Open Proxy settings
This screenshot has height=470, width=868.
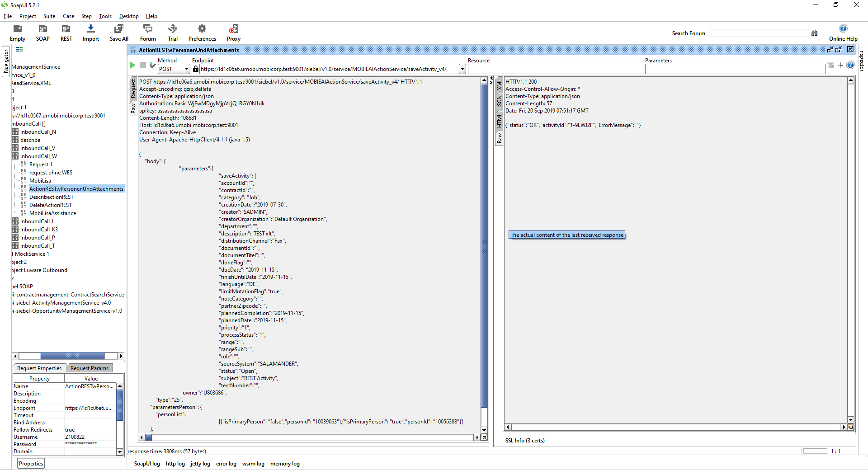point(234,33)
